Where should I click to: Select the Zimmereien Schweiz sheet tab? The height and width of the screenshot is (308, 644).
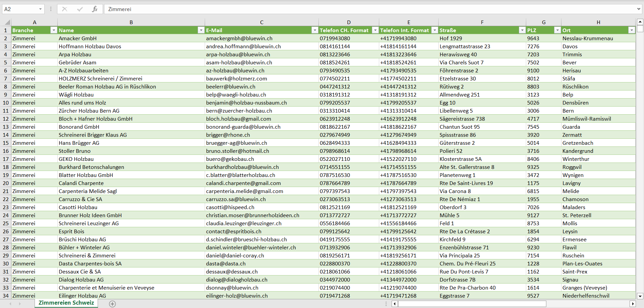pyautogui.click(x=66, y=303)
